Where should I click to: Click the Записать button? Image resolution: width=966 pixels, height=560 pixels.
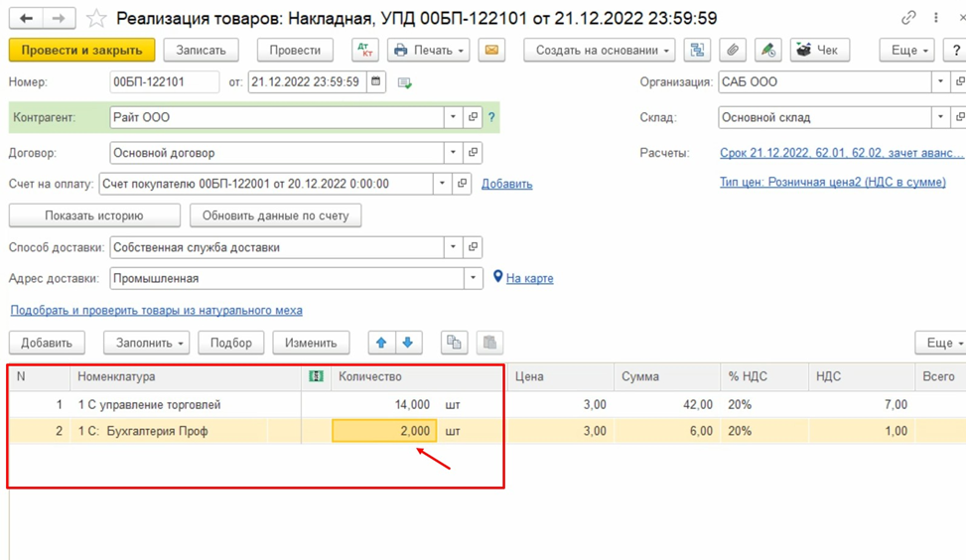coord(201,50)
